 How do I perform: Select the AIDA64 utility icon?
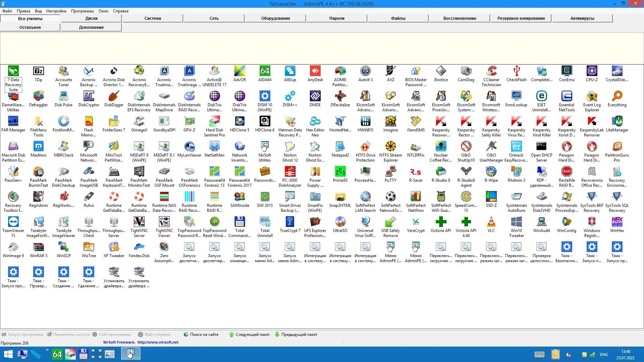(x=265, y=71)
